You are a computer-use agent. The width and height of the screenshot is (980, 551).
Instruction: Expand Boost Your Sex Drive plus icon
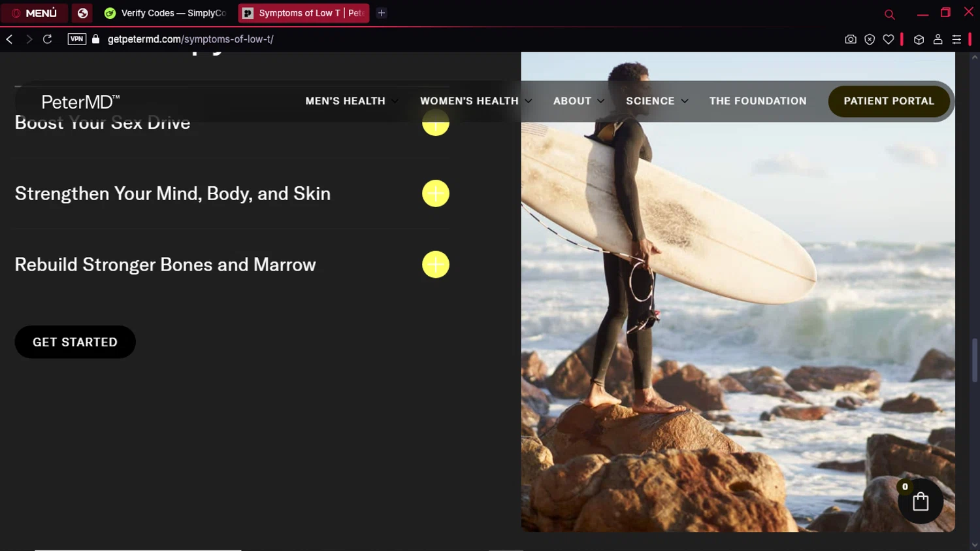pyautogui.click(x=436, y=124)
